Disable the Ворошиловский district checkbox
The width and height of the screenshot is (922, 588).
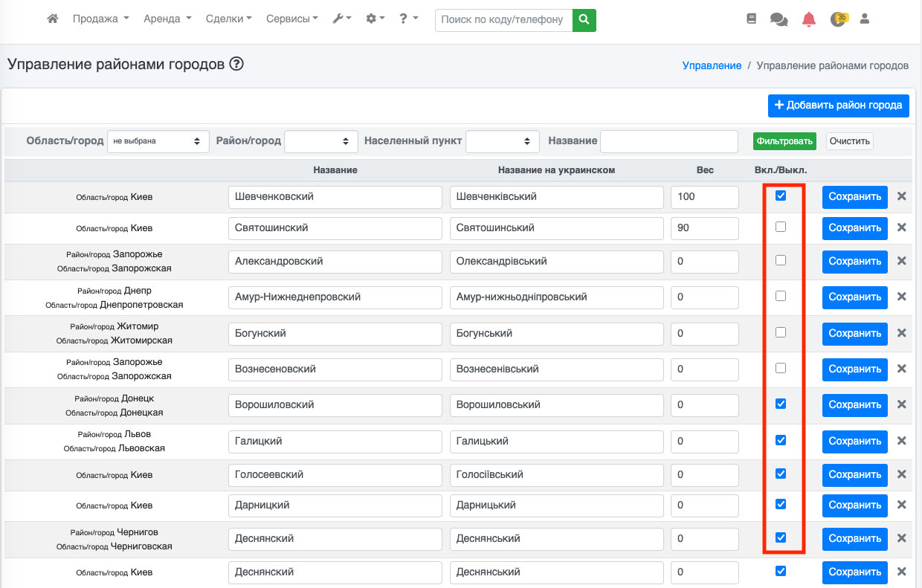tap(780, 404)
